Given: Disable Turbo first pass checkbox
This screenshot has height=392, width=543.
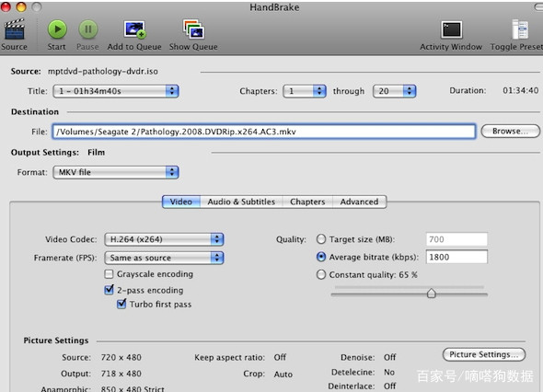Looking at the screenshot, I should (121, 304).
